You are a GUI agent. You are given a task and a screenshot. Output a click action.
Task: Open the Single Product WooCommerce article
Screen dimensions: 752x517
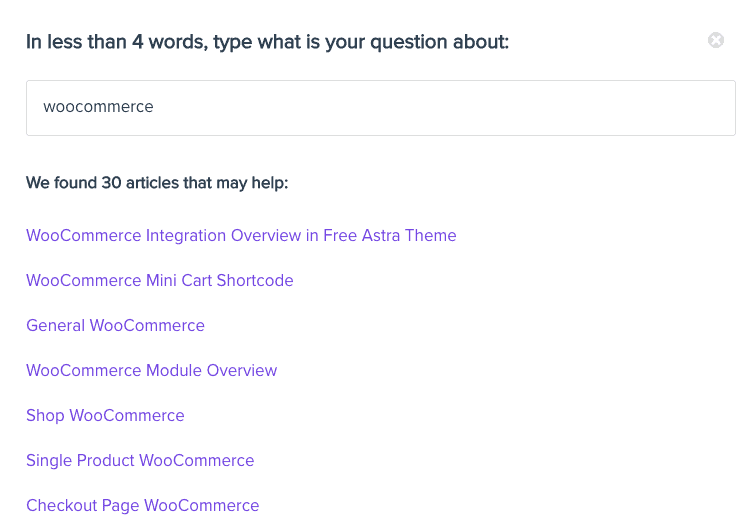click(x=140, y=461)
